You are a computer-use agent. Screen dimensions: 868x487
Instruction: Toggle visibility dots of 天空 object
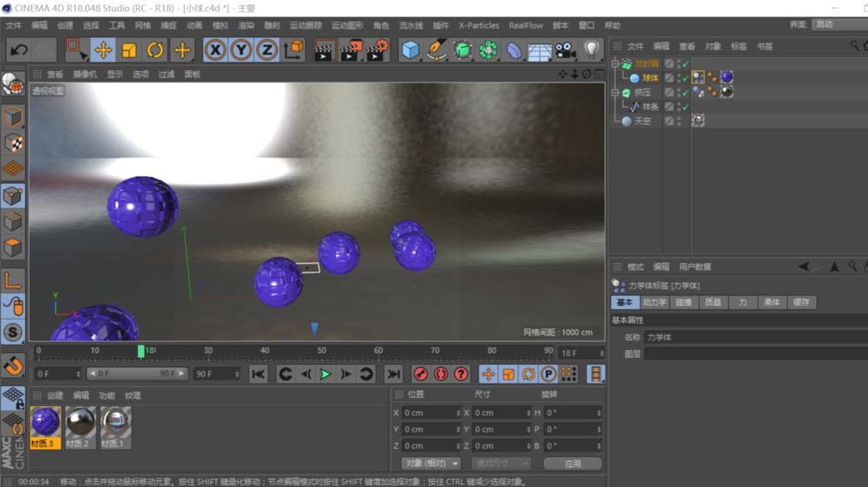point(680,121)
